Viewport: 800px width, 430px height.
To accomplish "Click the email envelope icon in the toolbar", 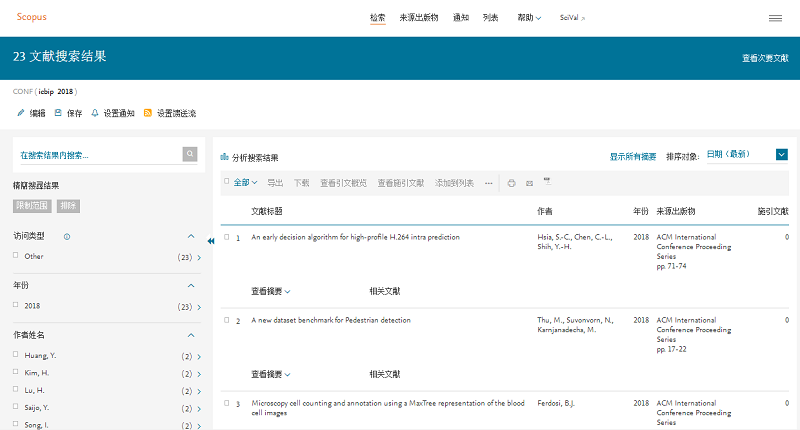I will [x=529, y=183].
